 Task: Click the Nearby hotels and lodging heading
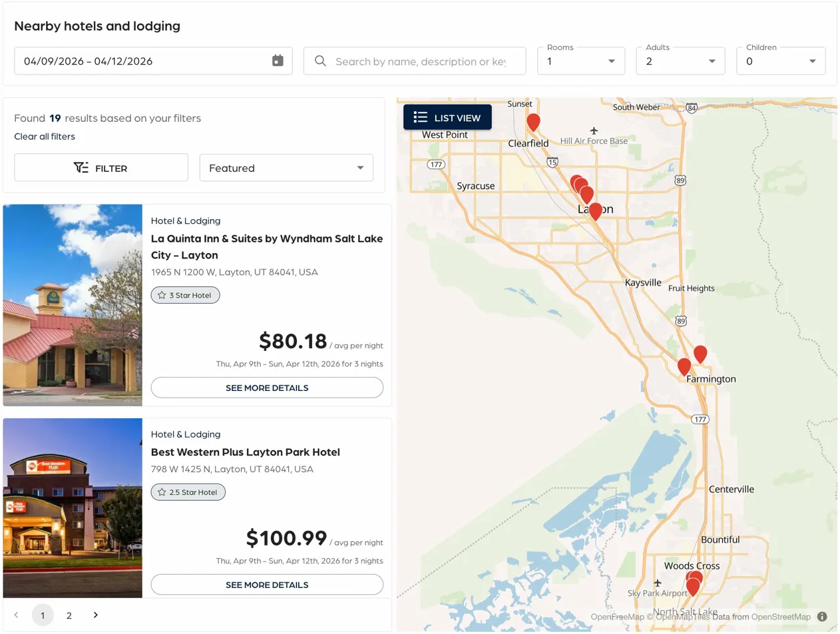click(97, 27)
